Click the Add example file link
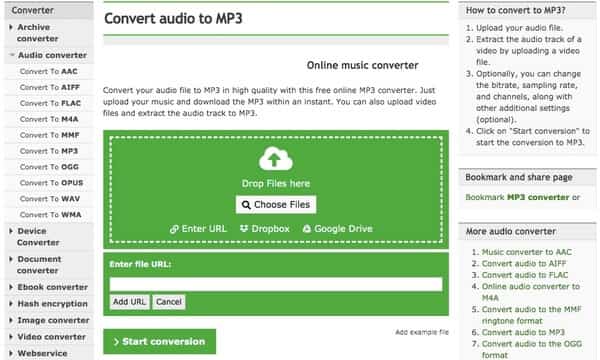 click(422, 332)
